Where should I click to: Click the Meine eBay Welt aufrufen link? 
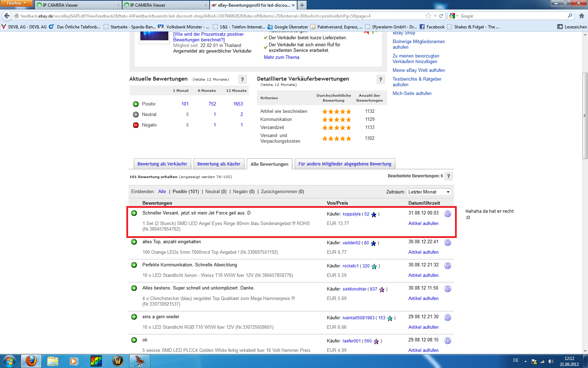click(419, 70)
